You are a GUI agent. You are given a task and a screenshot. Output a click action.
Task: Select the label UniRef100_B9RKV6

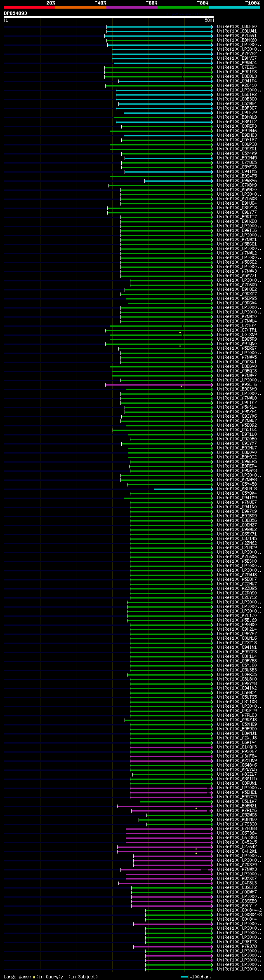pyautogui.click(x=237, y=180)
